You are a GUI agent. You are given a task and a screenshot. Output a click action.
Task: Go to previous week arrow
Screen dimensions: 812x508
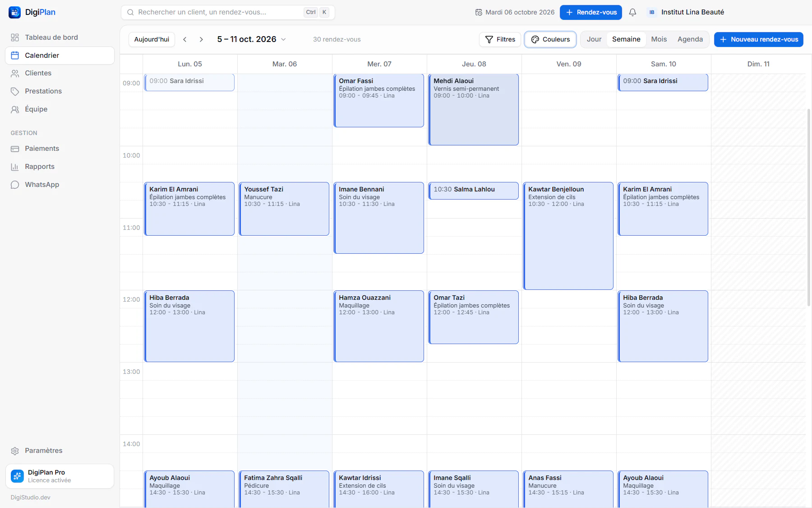[x=185, y=39]
